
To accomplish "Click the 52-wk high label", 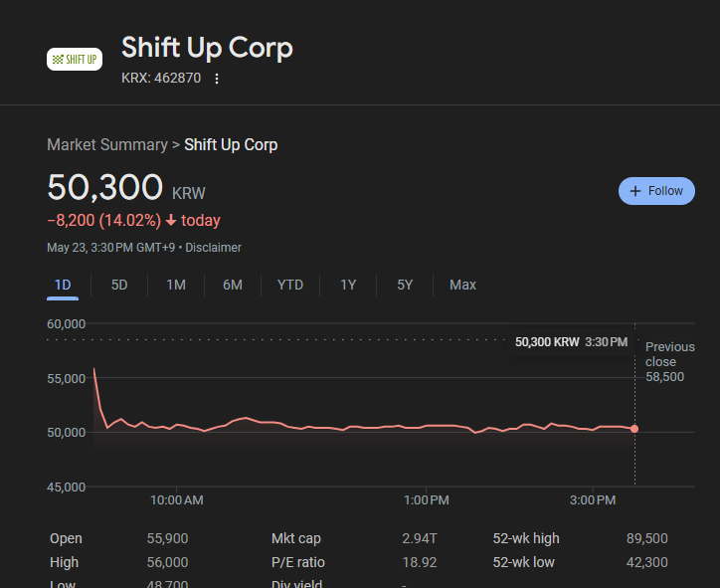I will tap(526, 538).
